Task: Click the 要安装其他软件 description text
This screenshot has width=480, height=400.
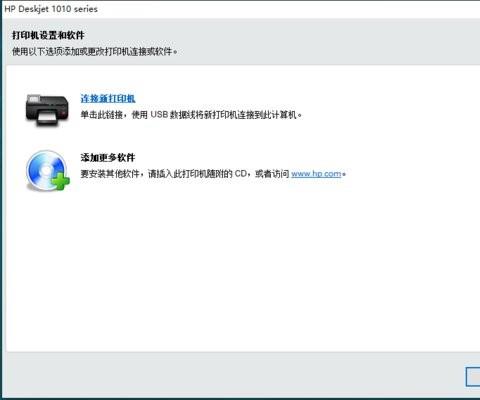Action: [x=213, y=174]
